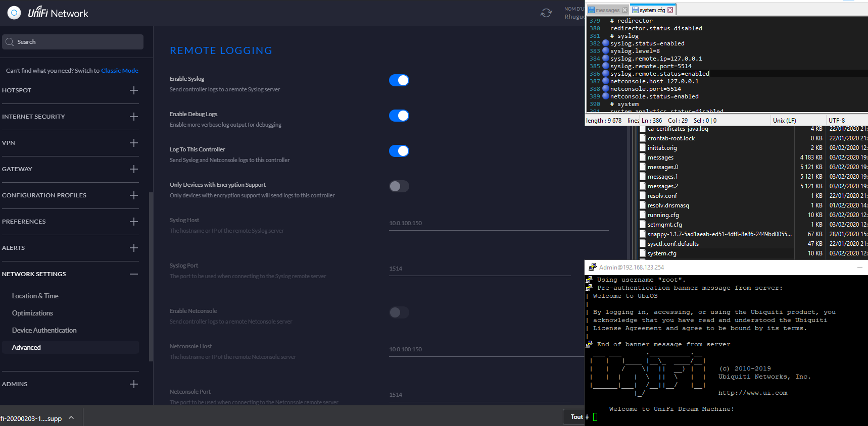Click the PuTTY terminal window icon
The width and height of the screenshot is (868, 426).
592,268
